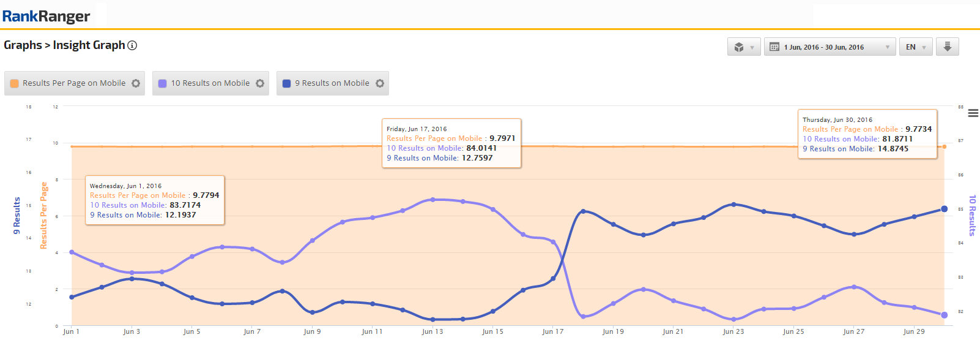Click the Thursday, Jun 30, 2016 tooltip header
Viewport: 980px width, 340px height.
pyautogui.click(x=837, y=120)
